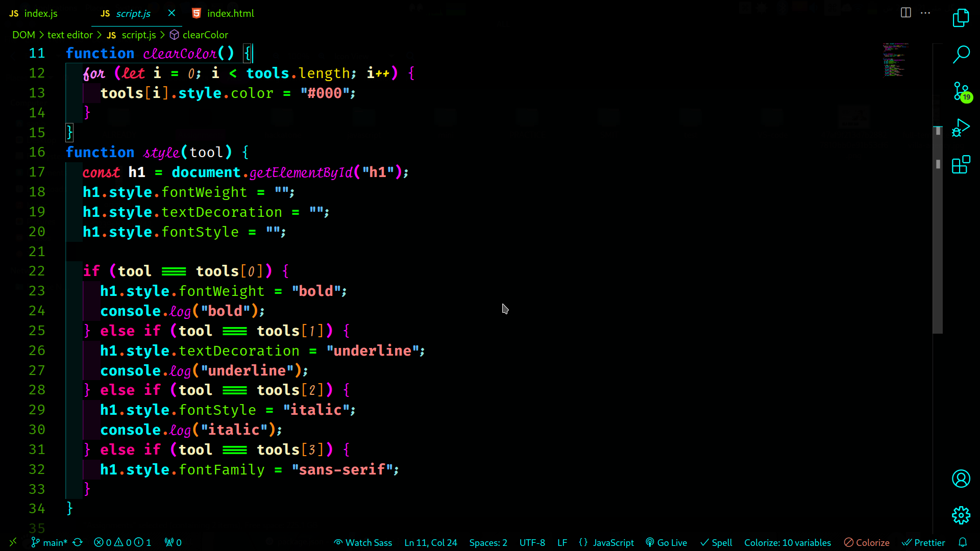This screenshot has width=980, height=551.
Task: Click the Prettier status button
Action: pos(923,542)
